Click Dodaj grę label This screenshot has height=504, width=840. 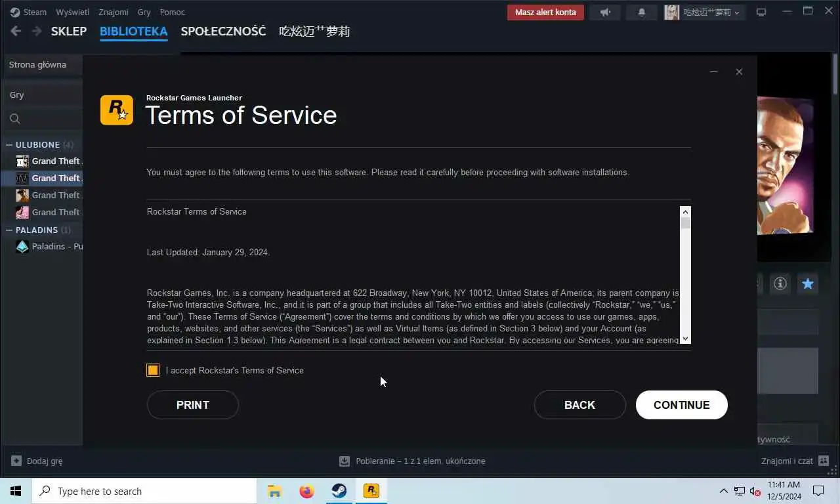(x=45, y=461)
